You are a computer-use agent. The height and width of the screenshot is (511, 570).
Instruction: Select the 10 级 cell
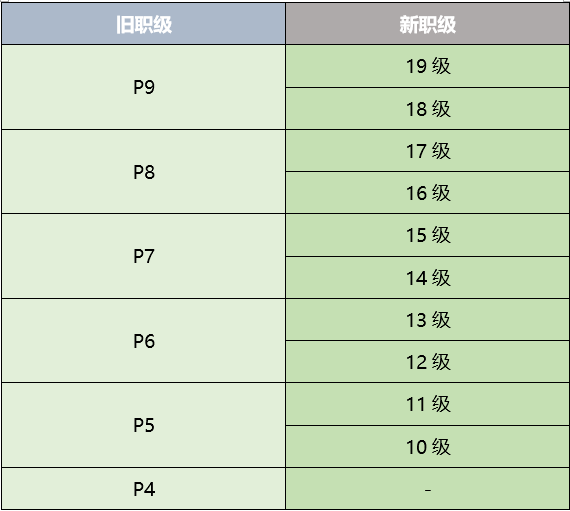428,447
